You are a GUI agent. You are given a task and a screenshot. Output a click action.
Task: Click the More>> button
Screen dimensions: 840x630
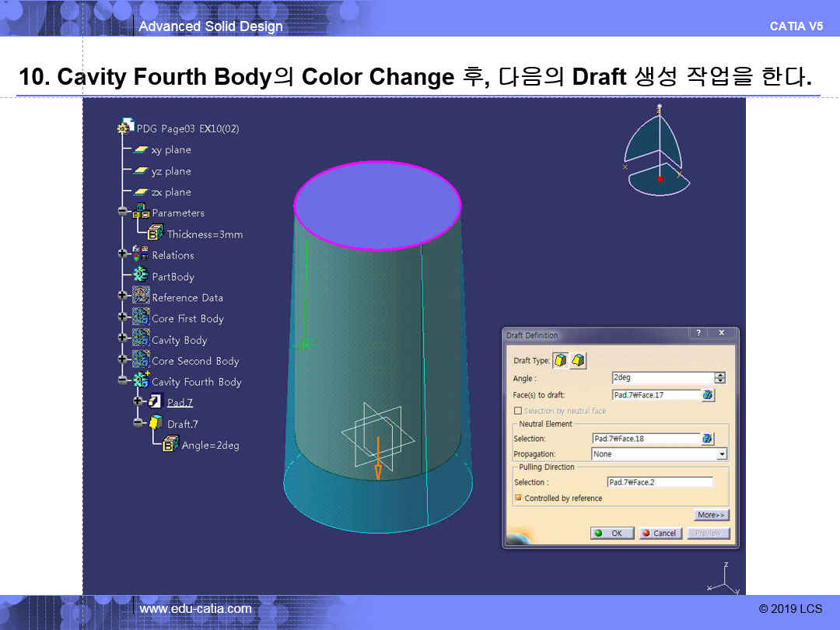pos(711,515)
